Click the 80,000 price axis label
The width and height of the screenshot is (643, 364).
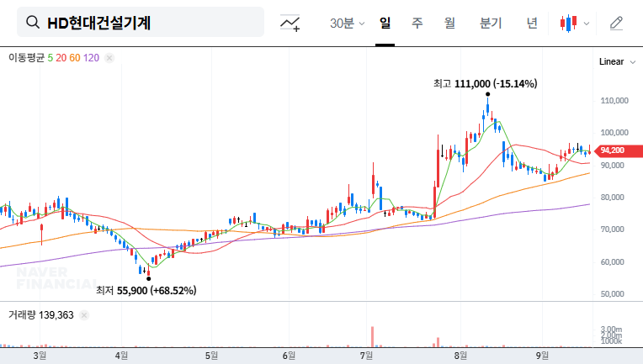click(x=612, y=198)
